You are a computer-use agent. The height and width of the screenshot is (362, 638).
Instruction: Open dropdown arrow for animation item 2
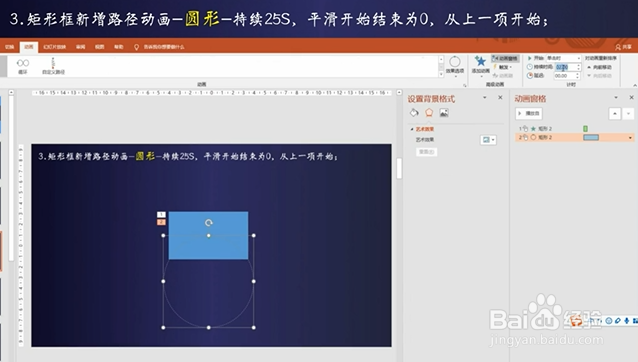(x=630, y=137)
